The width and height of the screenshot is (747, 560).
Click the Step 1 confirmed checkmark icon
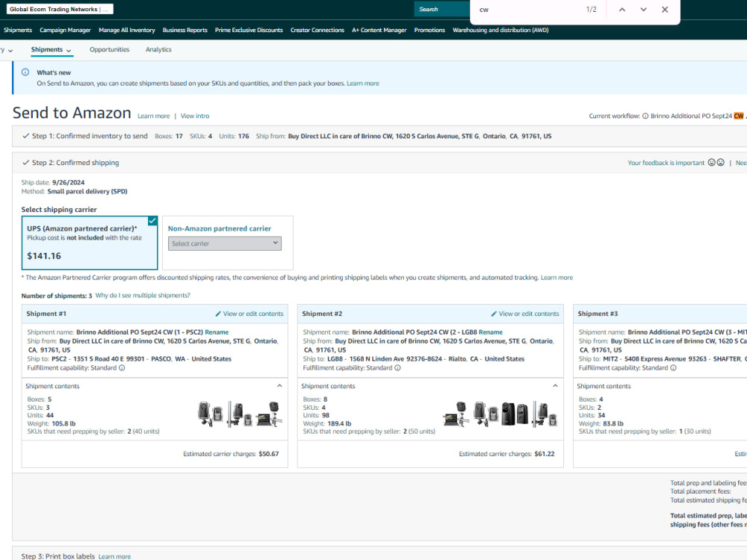[25, 136]
